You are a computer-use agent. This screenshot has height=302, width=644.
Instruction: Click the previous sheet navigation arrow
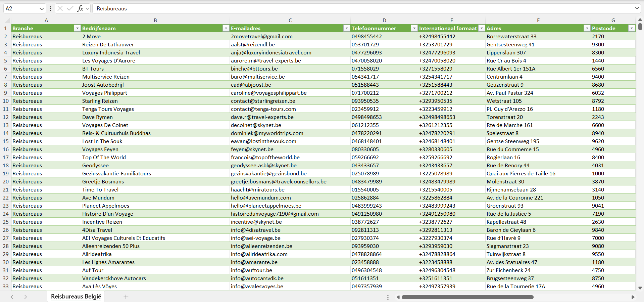tap(12, 297)
